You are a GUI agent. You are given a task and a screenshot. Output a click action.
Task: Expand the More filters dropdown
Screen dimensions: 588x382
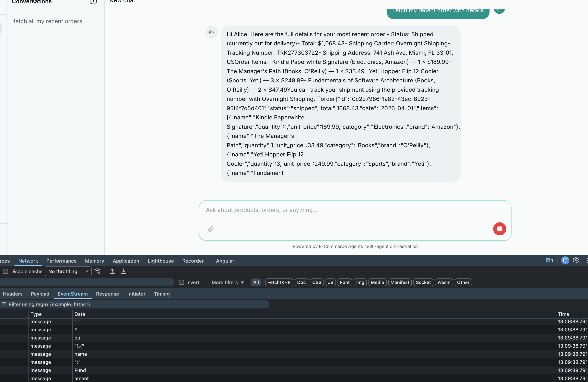(227, 282)
